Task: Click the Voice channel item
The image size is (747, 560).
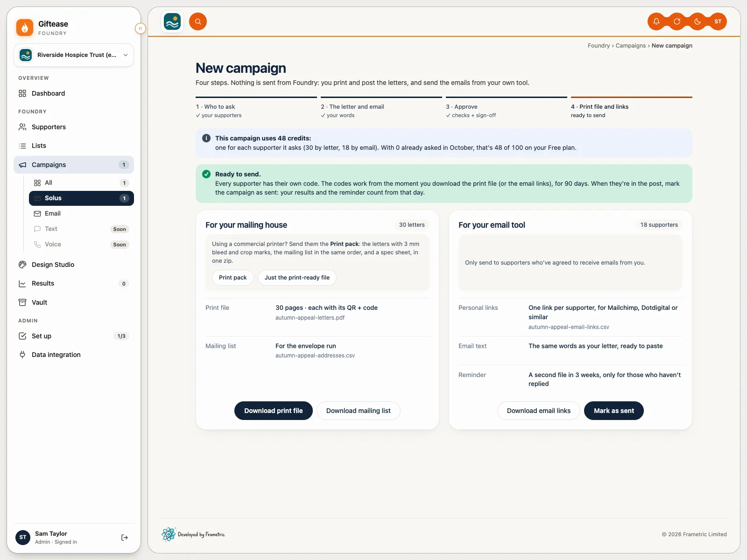Action: pyautogui.click(x=81, y=245)
